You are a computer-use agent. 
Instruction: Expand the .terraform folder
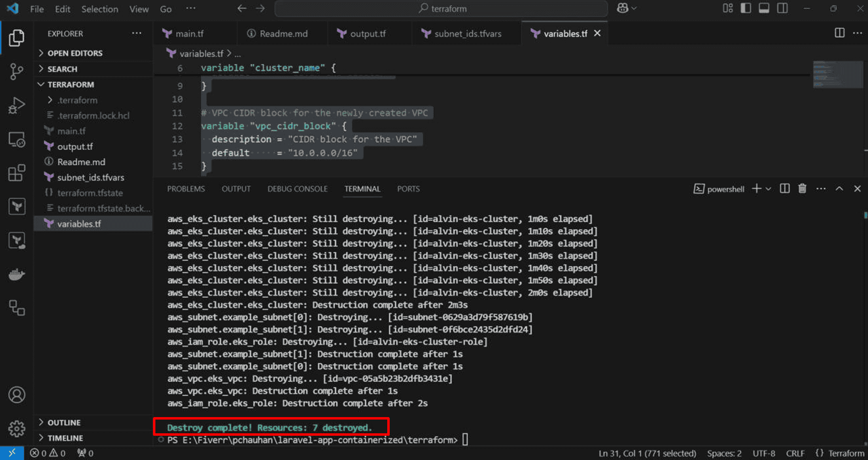[x=93, y=100]
